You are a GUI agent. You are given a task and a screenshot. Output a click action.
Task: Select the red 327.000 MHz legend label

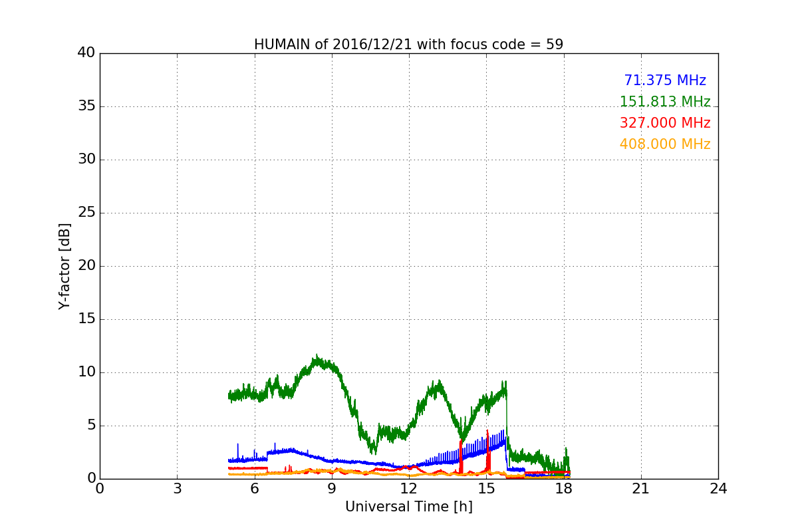tap(665, 123)
